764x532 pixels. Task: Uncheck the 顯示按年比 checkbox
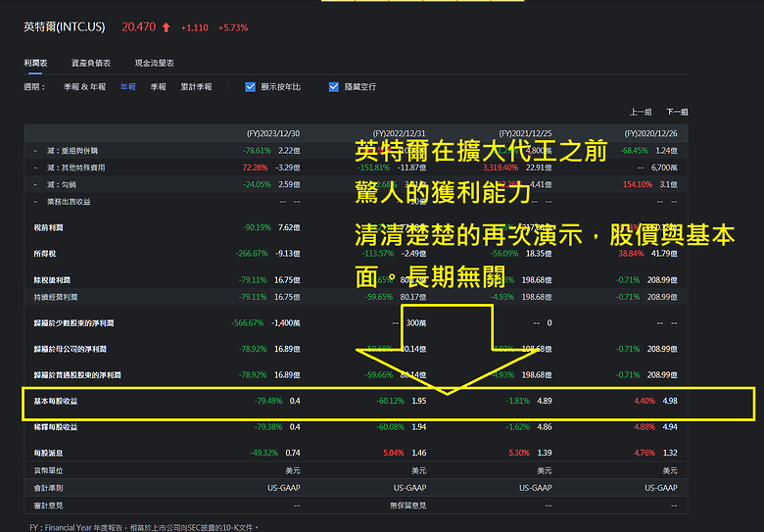(x=251, y=87)
